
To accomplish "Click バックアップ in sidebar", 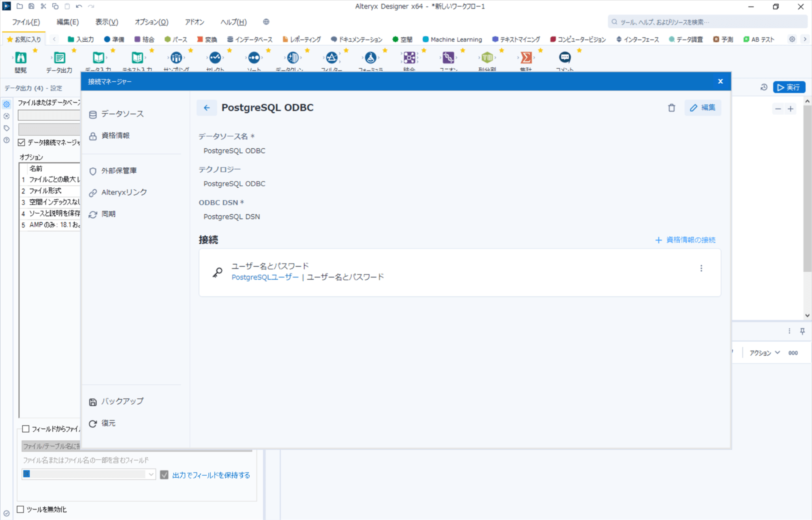I will pos(116,401).
